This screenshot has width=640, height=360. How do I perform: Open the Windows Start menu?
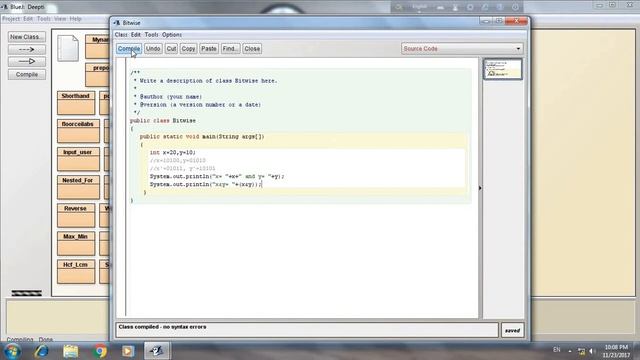coord(12,351)
